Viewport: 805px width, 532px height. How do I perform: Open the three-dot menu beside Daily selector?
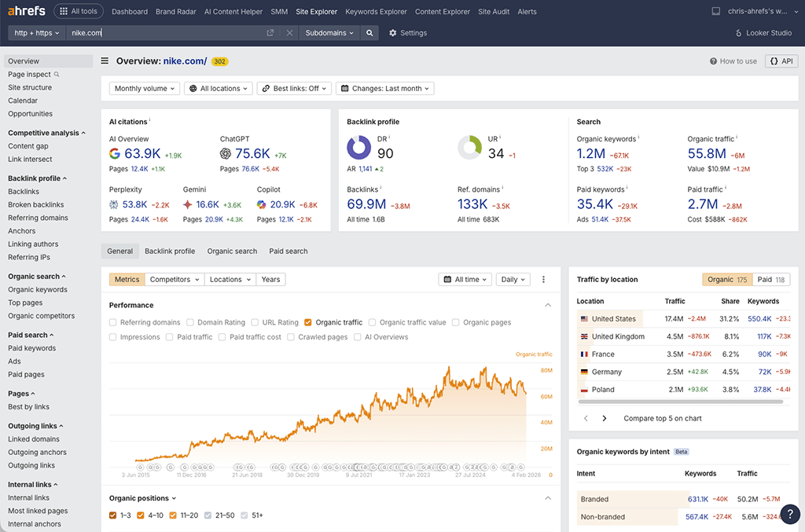coord(543,279)
